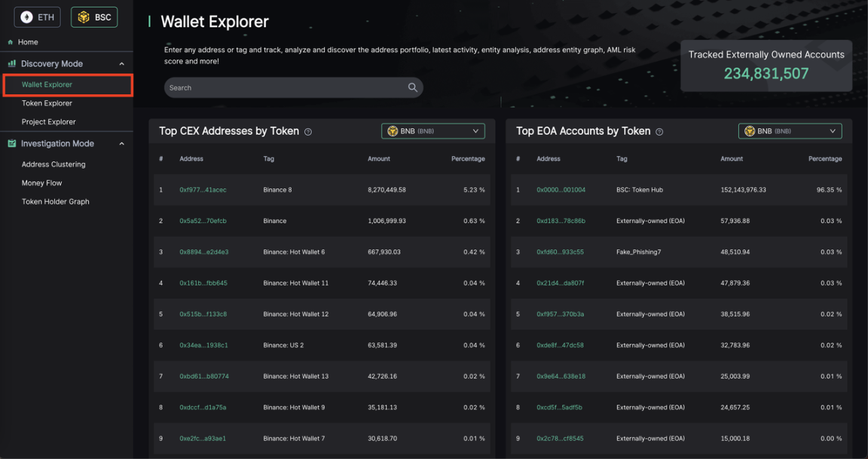Click the Investigation Mode icon
This screenshot has height=459, width=868.
(11, 143)
